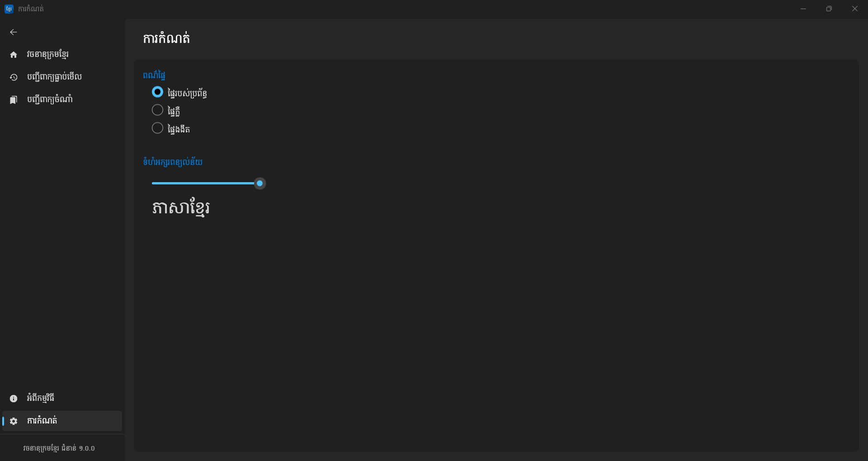Select the ការកំណត់ sidebar item

coord(42,421)
